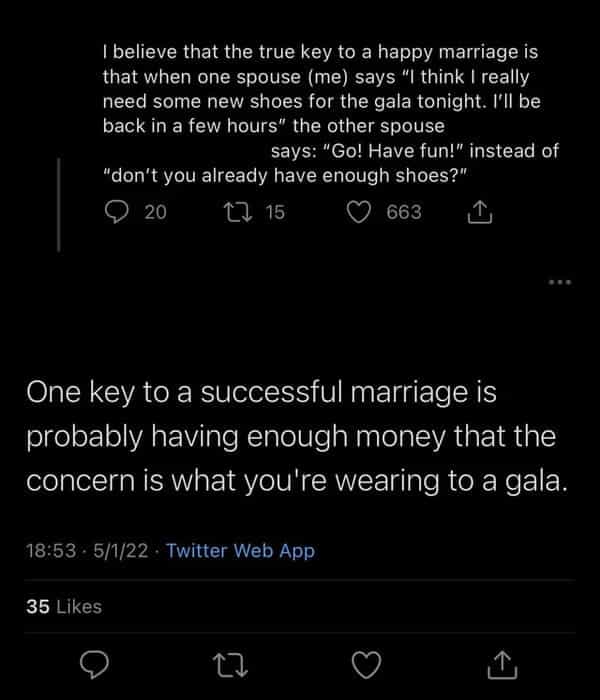Click the reply count 20

point(156,212)
